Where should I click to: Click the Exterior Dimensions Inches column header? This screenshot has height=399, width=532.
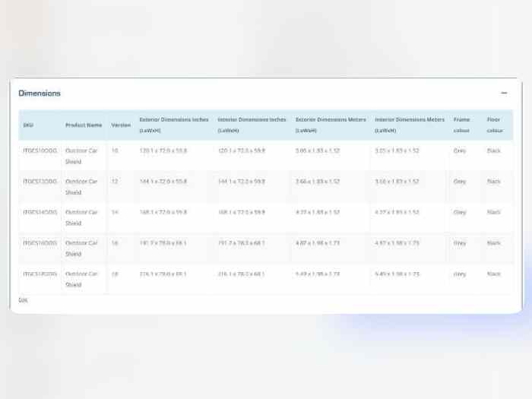tap(174, 125)
